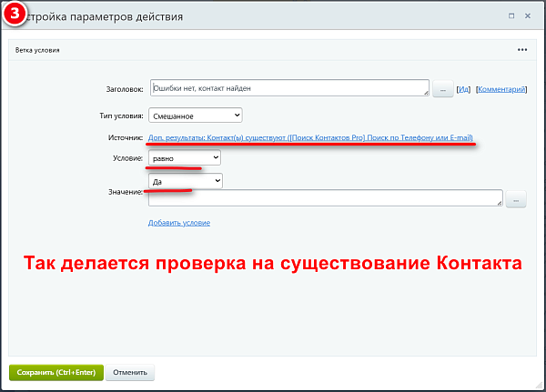The image size is (546, 392).
Task: Click the Заголовок label
Action: 125,89
